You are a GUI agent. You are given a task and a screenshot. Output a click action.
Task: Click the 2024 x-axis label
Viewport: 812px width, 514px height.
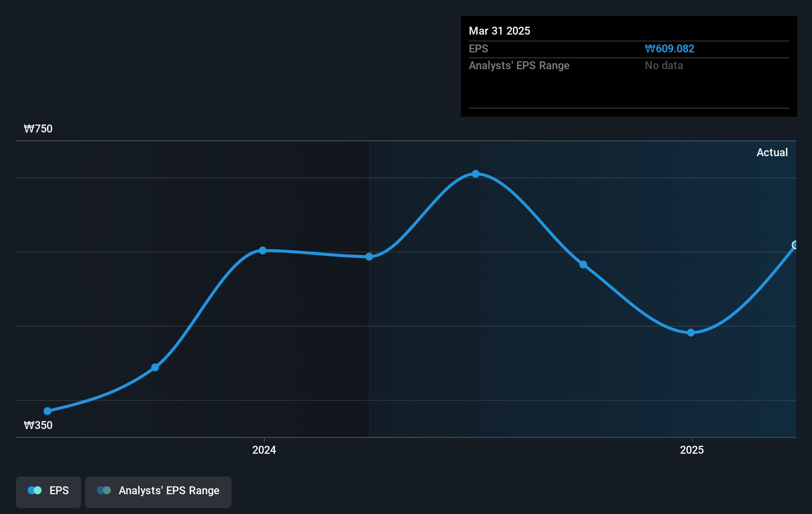[264, 450]
